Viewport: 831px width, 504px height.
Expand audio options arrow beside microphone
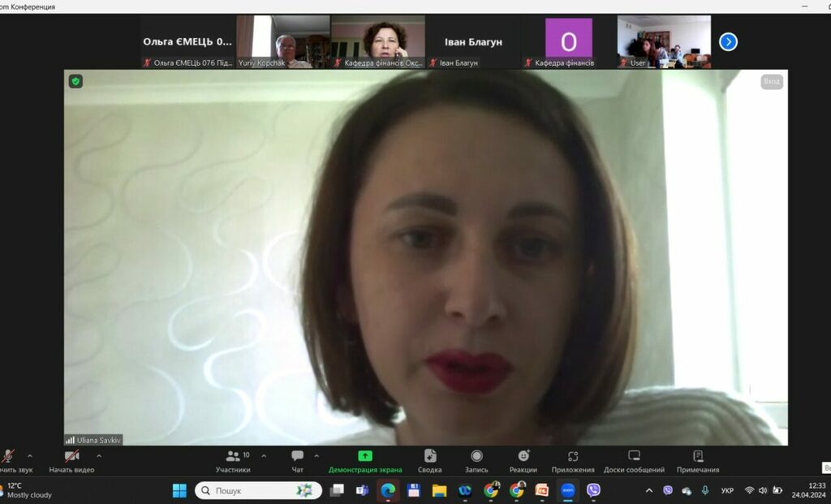[30, 456]
